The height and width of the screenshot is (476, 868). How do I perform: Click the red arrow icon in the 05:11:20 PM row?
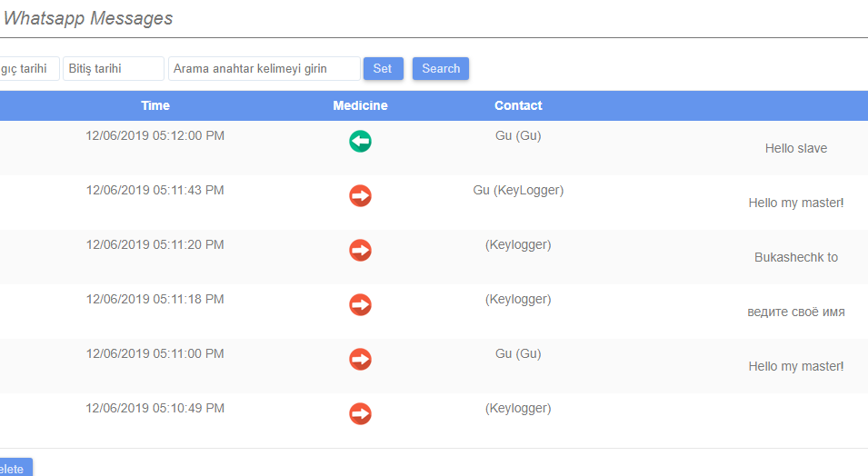pyautogui.click(x=360, y=251)
